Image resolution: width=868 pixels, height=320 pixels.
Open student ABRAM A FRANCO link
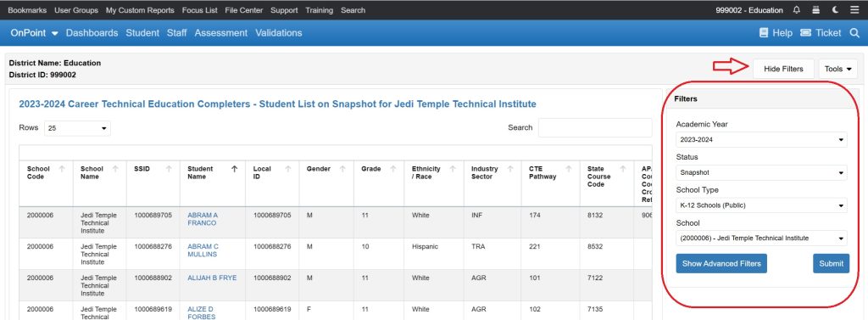coord(203,219)
